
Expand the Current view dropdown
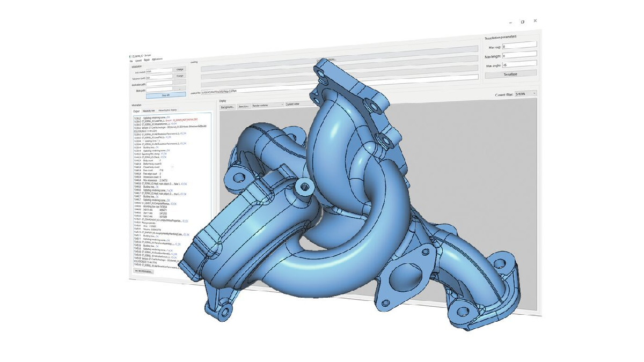301,104
